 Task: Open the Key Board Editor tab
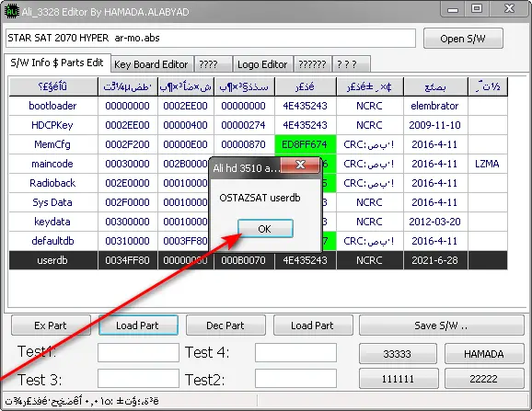click(152, 64)
